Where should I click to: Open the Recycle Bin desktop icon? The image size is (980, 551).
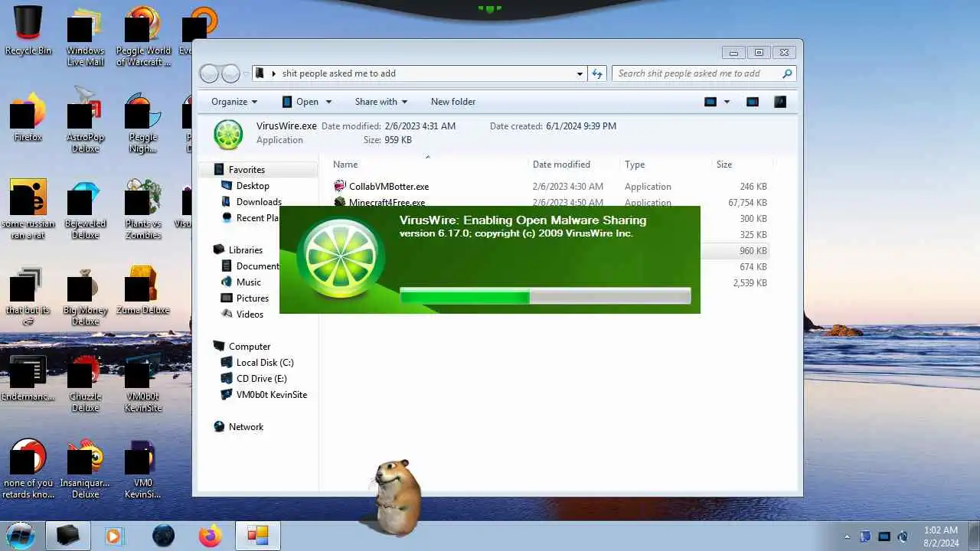click(x=28, y=31)
